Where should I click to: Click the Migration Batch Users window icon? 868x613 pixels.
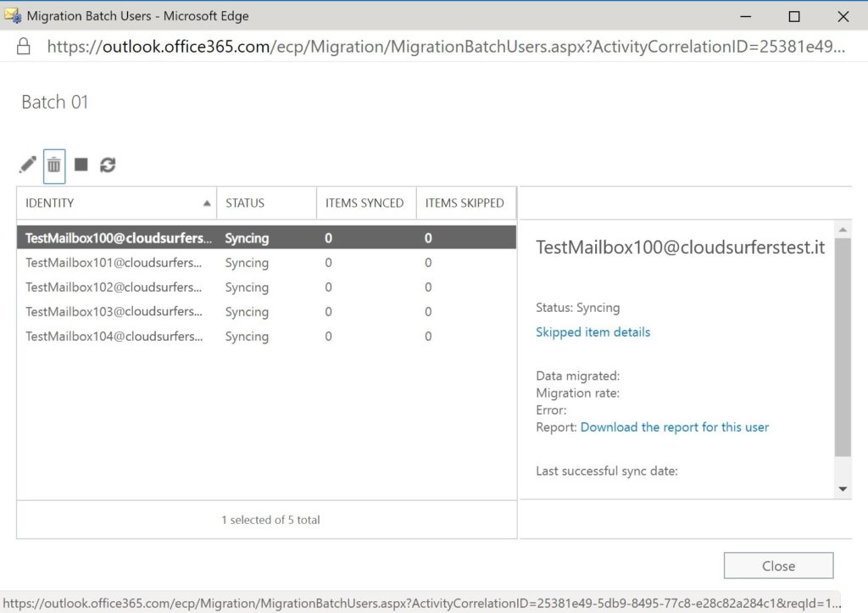pyautogui.click(x=12, y=15)
